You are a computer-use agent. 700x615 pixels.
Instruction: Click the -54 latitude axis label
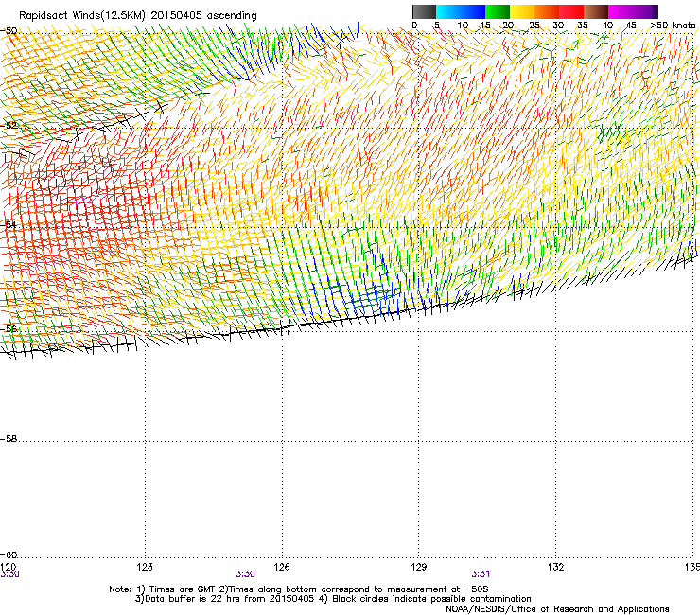click(9, 224)
